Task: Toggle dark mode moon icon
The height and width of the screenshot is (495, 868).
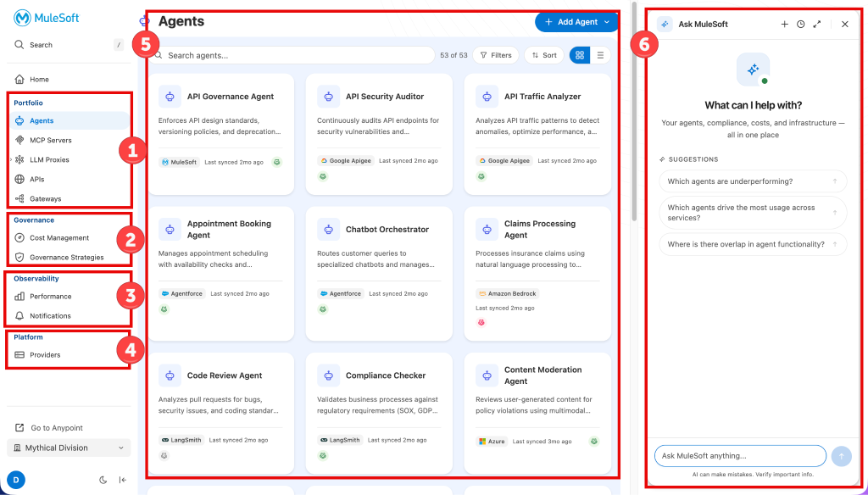Action: [x=103, y=480]
